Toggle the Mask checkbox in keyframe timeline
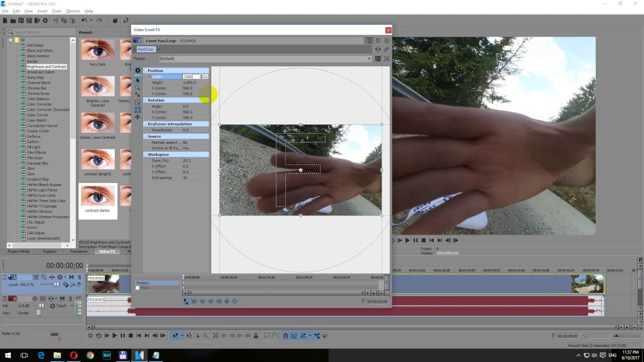Image resolution: width=644 pixels, height=362 pixels. [137, 288]
